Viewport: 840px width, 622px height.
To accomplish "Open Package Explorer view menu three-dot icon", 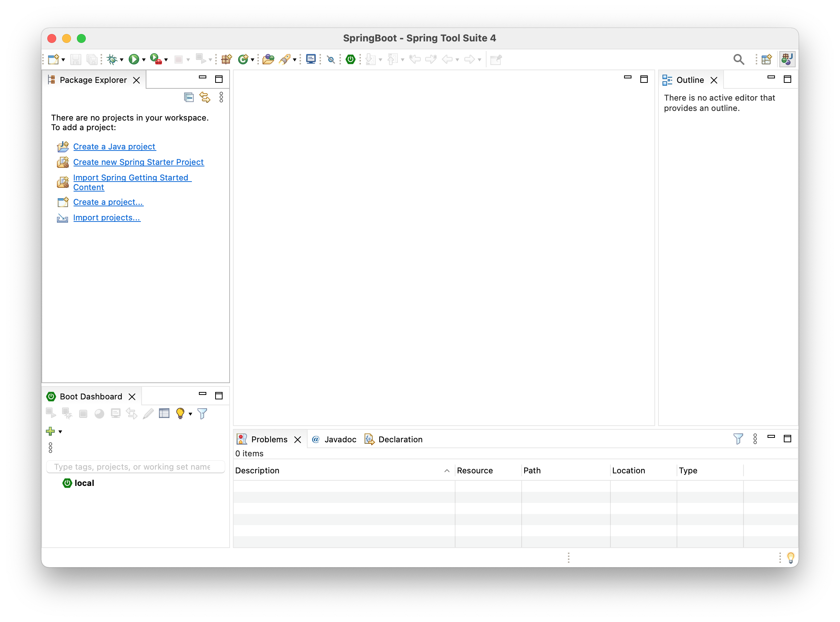I will (221, 97).
